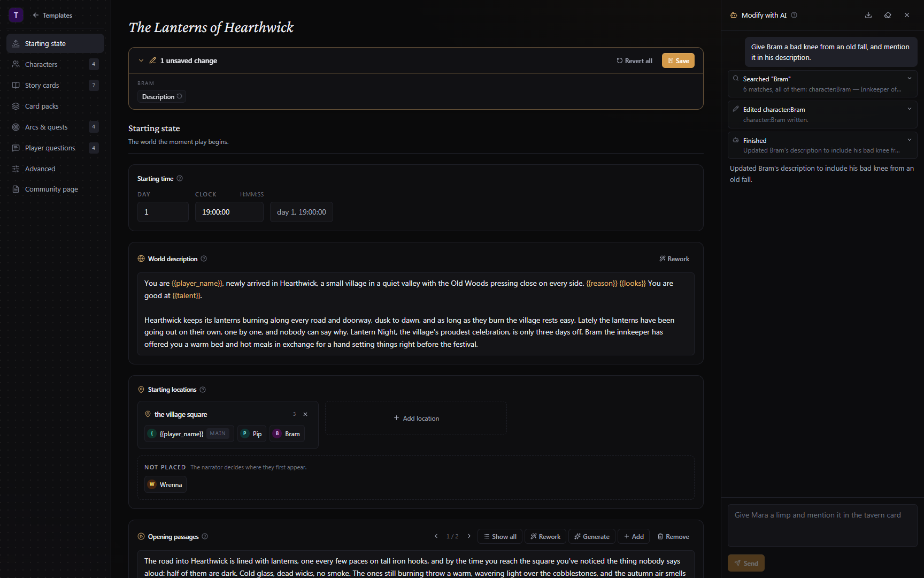Viewport: 924px width, 578px height.
Task: Click the orange Save button
Action: [678, 60]
